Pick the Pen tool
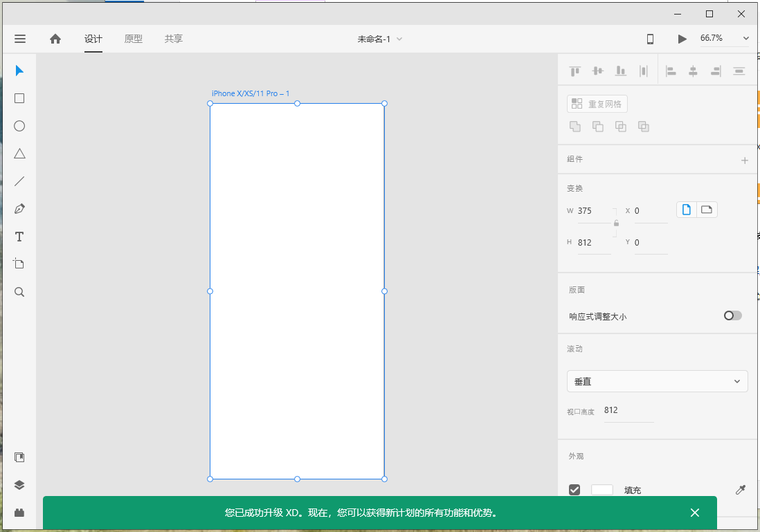760x532 pixels. 19,209
